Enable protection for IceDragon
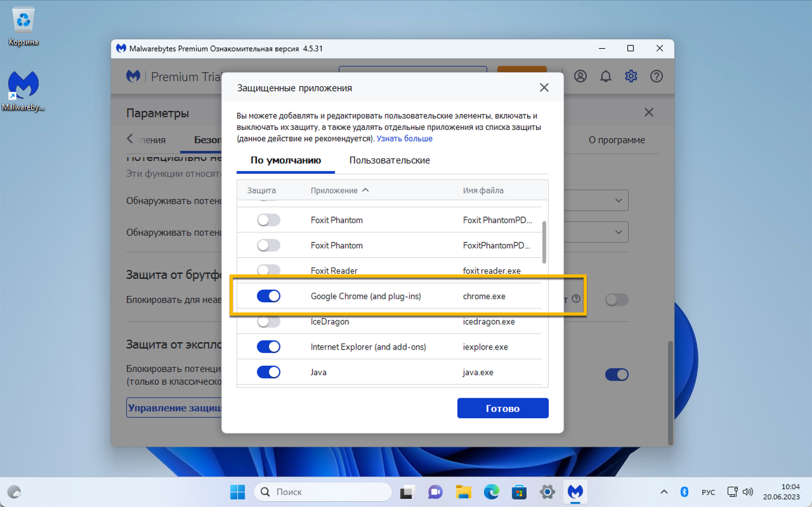 (x=269, y=321)
